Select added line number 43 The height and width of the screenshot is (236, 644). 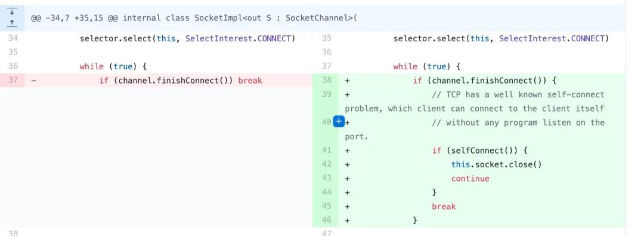[326, 178]
